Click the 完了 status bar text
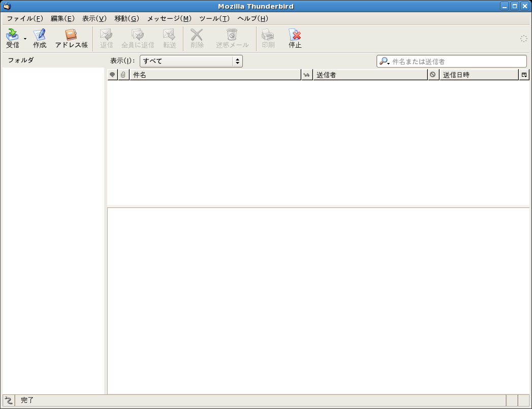 pos(27,400)
